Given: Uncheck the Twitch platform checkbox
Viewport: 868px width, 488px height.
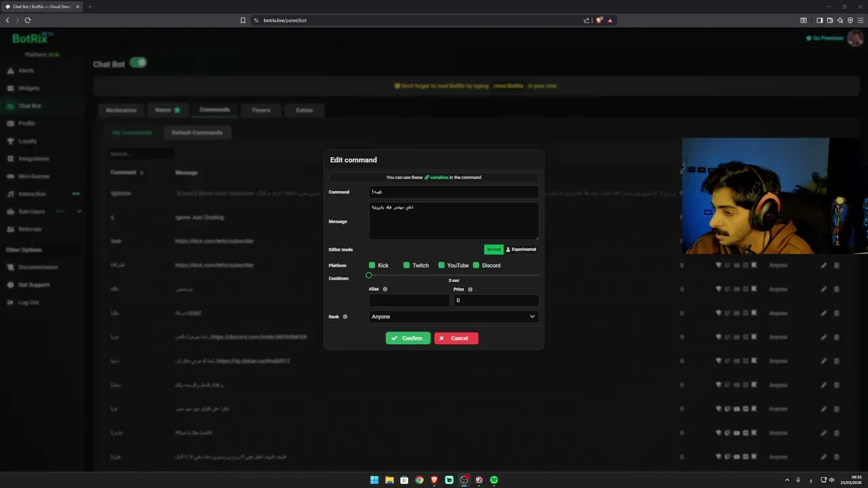Looking at the screenshot, I should [x=406, y=265].
